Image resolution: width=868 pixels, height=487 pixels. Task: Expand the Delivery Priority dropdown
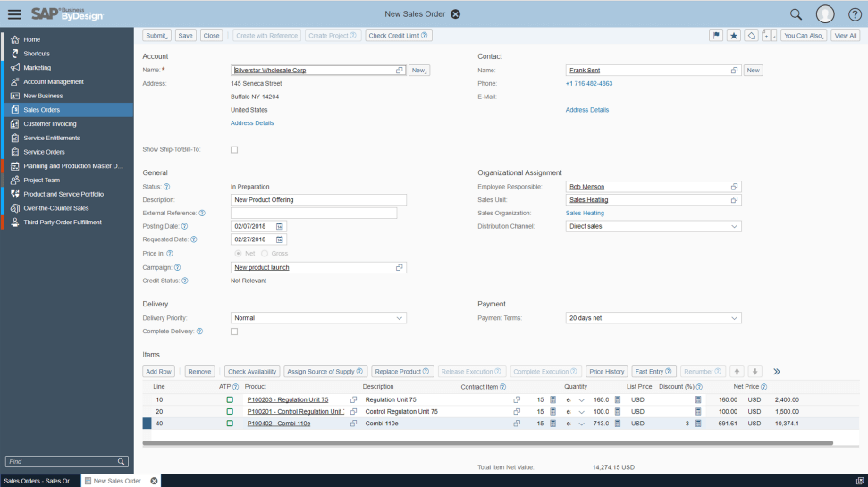pyautogui.click(x=397, y=318)
